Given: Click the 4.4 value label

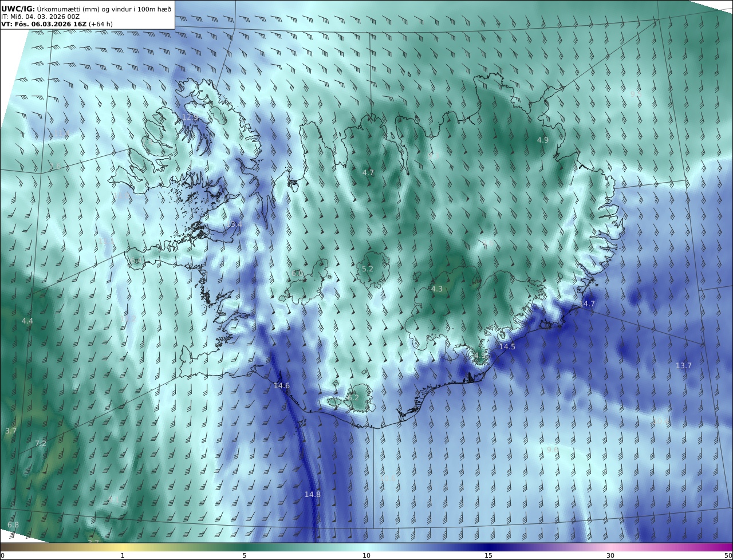Looking at the screenshot, I should (x=27, y=321).
